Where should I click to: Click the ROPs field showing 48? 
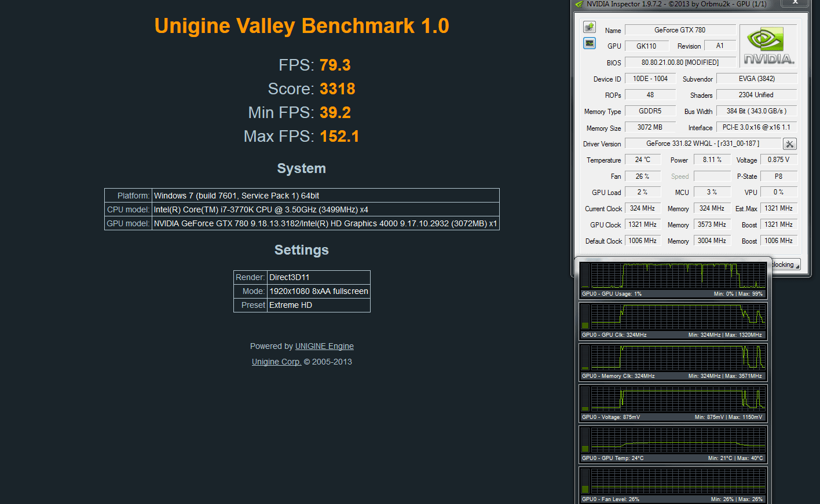tap(650, 95)
